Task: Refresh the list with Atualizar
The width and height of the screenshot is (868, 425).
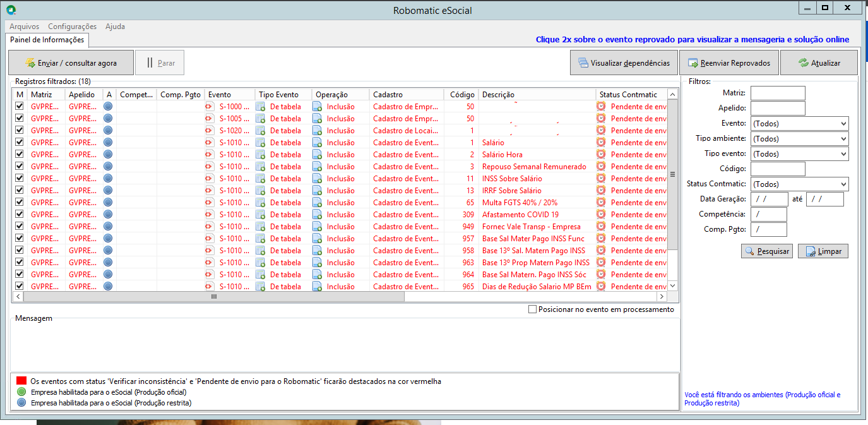Action: click(x=819, y=63)
